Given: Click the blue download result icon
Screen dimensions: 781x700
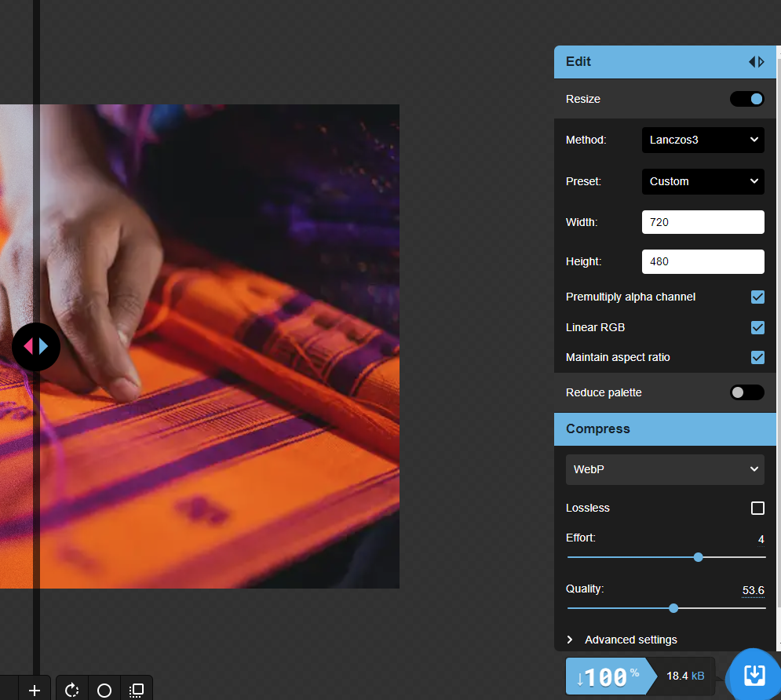Looking at the screenshot, I should pos(754,675).
